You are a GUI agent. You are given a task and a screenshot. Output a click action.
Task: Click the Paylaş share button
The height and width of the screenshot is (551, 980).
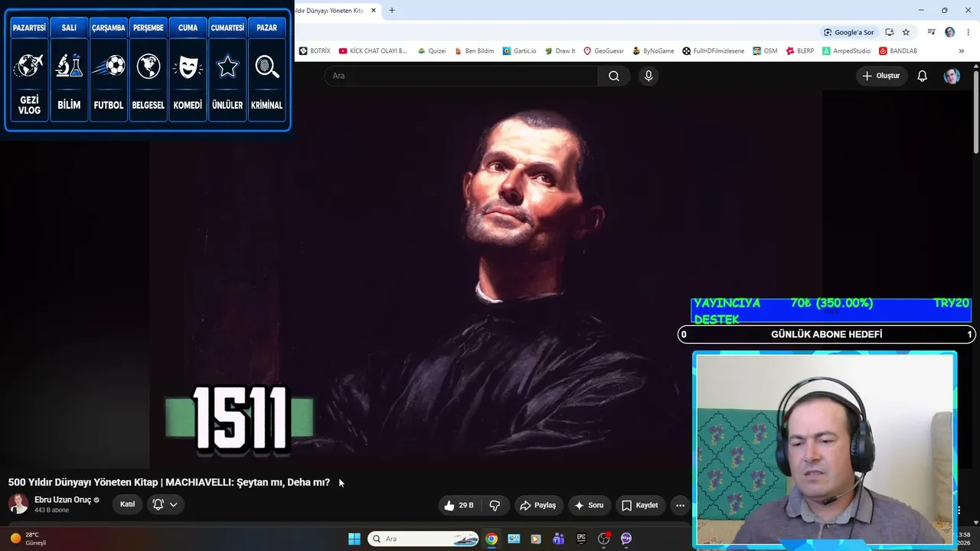pos(537,505)
